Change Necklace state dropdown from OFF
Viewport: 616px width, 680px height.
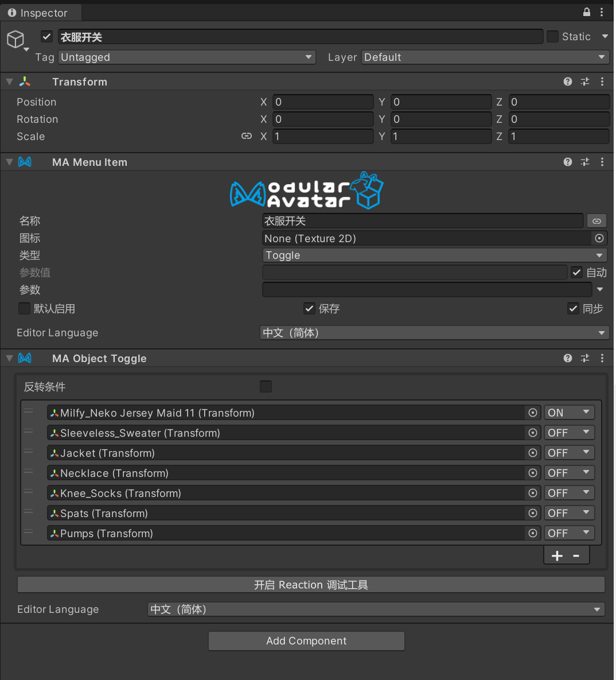[568, 473]
